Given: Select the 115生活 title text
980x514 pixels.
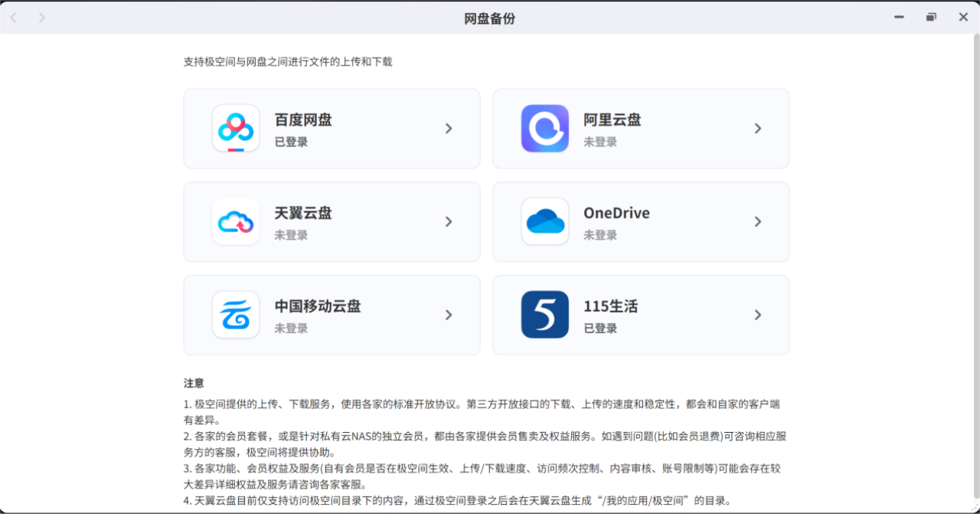Looking at the screenshot, I should click(x=610, y=306).
